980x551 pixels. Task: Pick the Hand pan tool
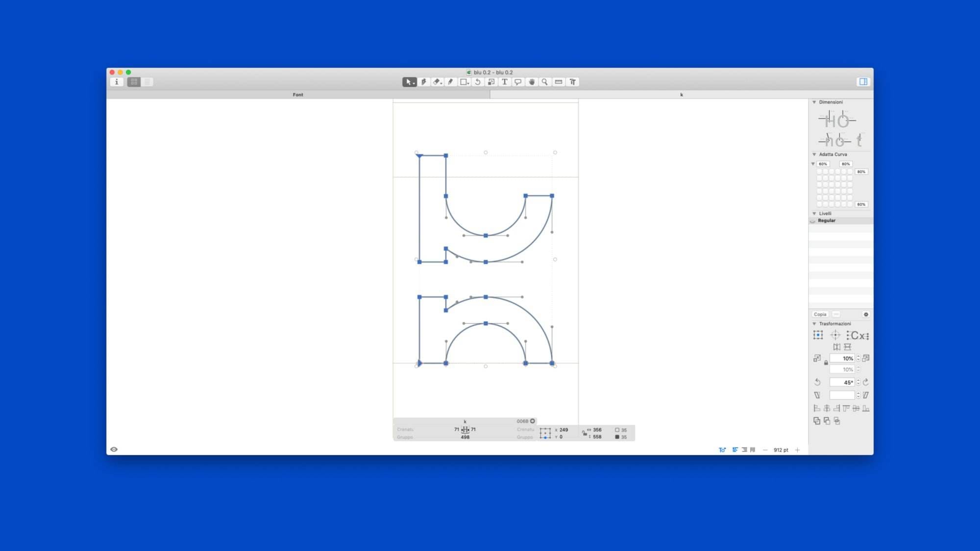coord(532,82)
